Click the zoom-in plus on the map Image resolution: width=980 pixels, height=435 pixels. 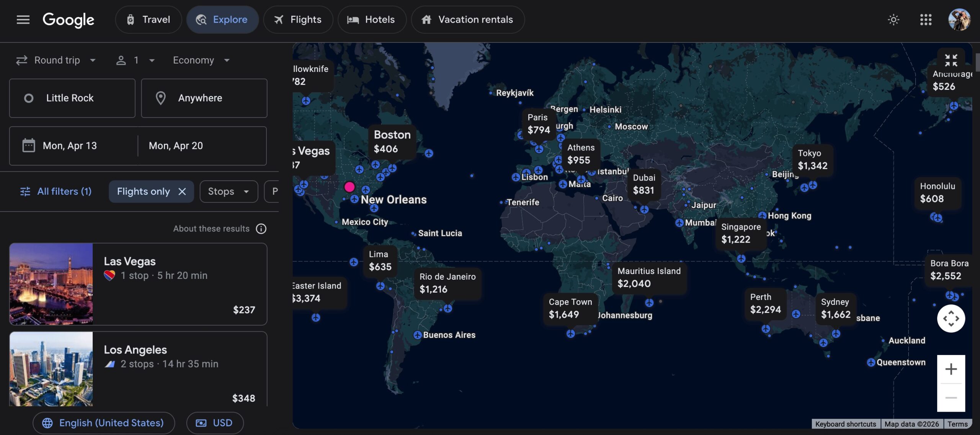[x=951, y=368]
